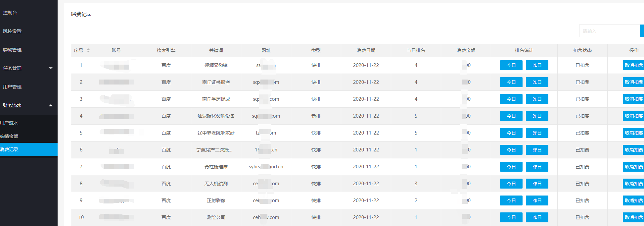View 今日 ranking for 油泥碳化裂解设备
644x226 pixels.
click(x=511, y=116)
